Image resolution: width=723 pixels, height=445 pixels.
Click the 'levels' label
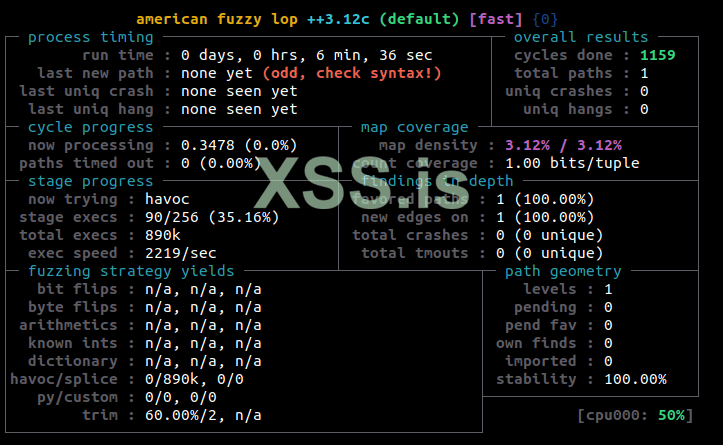(550, 289)
